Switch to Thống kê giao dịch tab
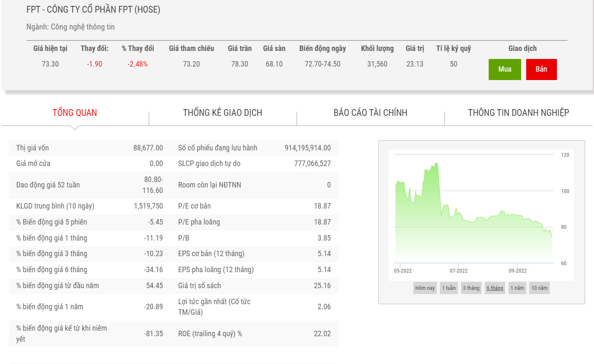 (x=222, y=113)
